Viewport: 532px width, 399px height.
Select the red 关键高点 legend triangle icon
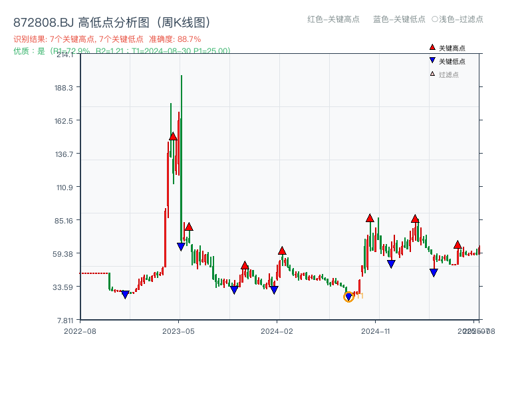click(432, 47)
